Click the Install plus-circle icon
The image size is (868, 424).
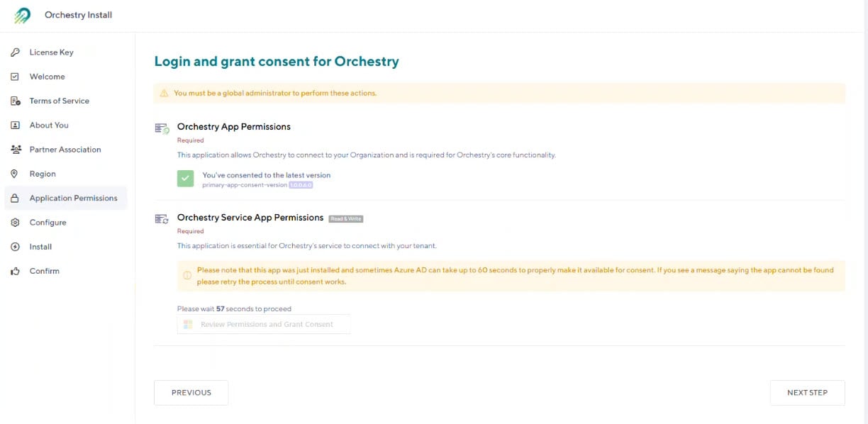coord(15,247)
